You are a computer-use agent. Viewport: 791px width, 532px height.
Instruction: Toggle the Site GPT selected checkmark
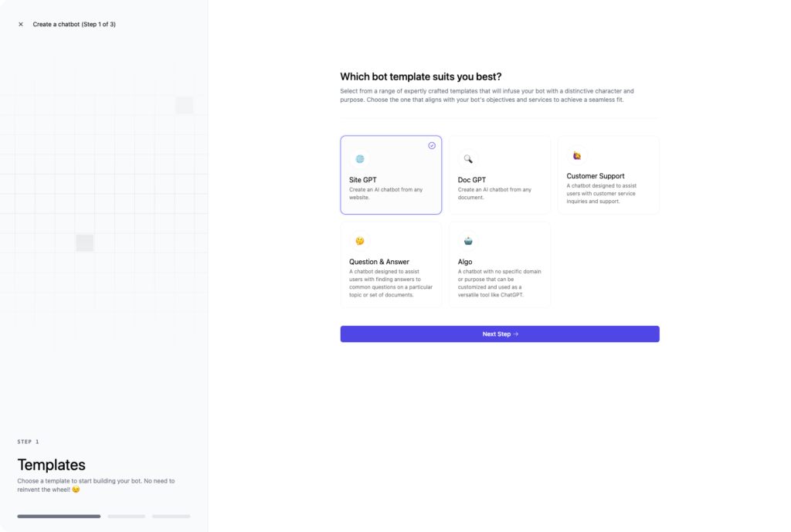[432, 145]
